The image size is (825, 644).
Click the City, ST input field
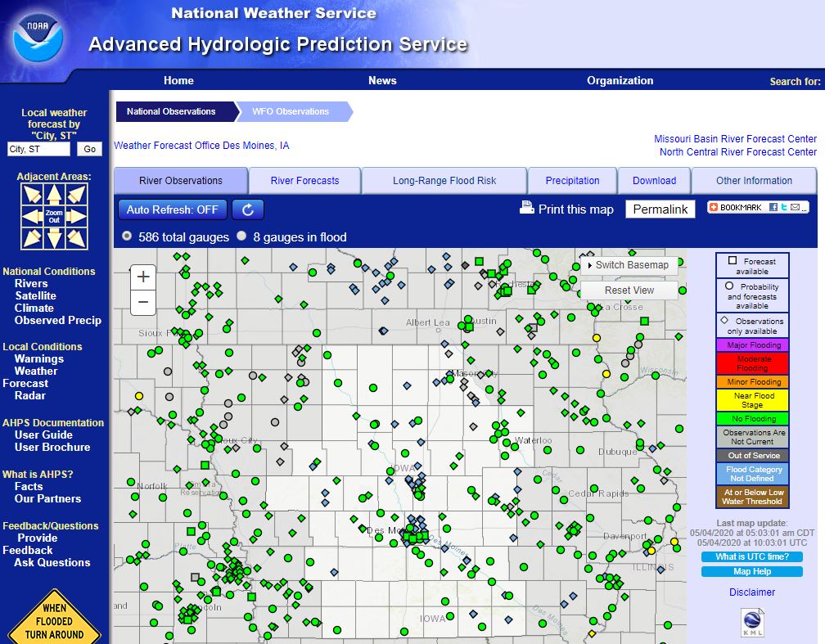(38, 149)
